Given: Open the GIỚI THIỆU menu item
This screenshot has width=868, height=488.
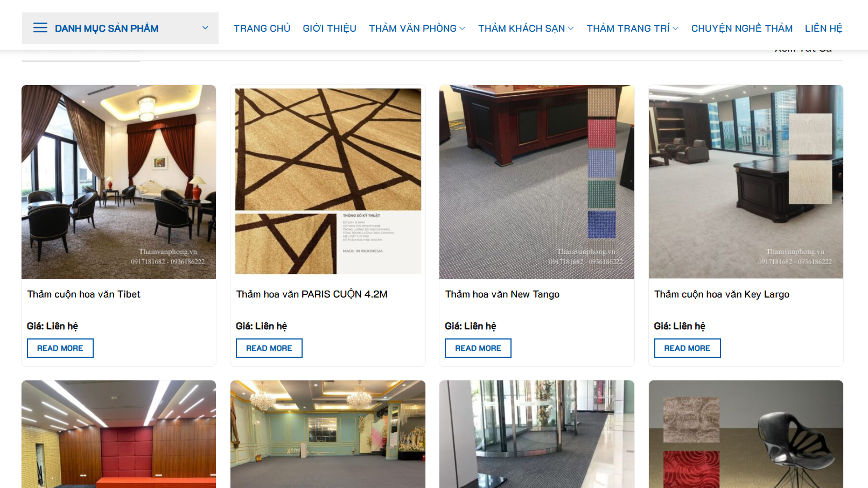Looking at the screenshot, I should [330, 29].
